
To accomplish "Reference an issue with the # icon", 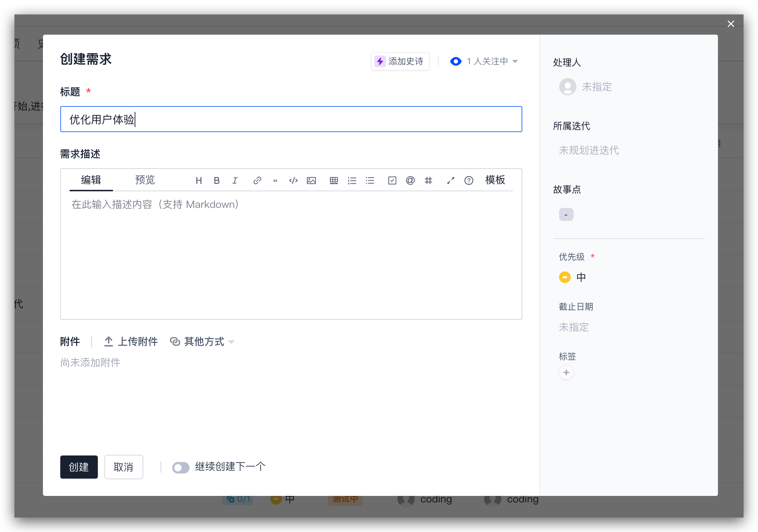I will 428,180.
